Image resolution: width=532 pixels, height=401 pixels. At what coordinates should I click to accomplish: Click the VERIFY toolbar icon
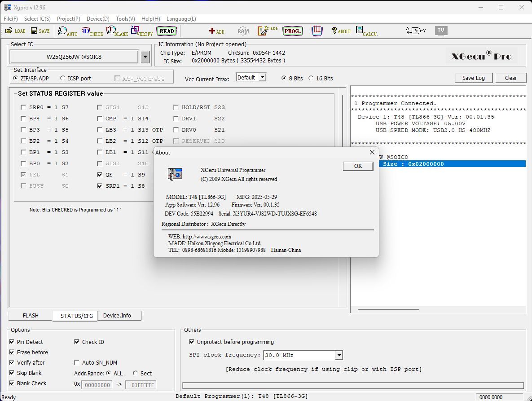click(142, 31)
